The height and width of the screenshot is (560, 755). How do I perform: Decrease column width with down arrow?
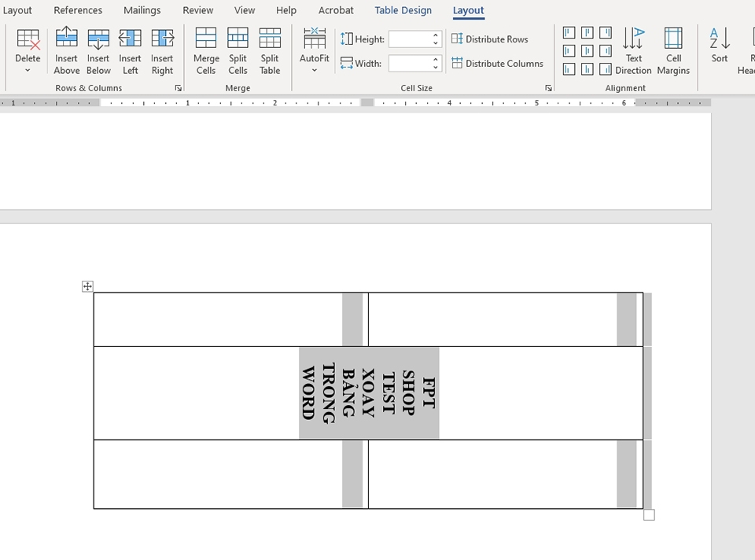(435, 68)
